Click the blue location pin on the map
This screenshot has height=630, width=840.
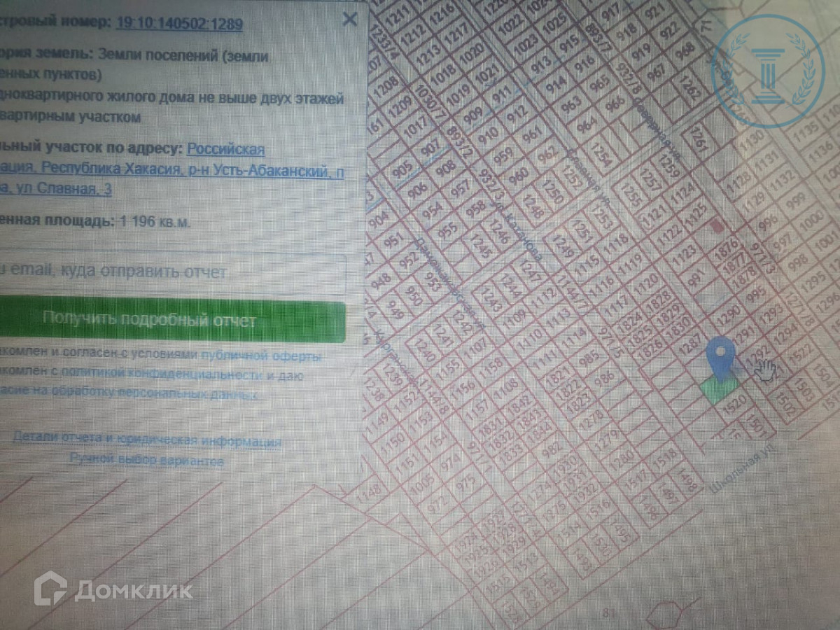pos(721,359)
